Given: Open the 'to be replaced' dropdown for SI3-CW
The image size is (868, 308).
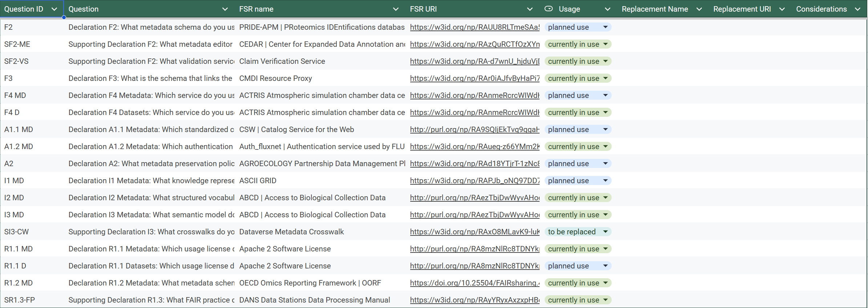Looking at the screenshot, I should 578,232.
